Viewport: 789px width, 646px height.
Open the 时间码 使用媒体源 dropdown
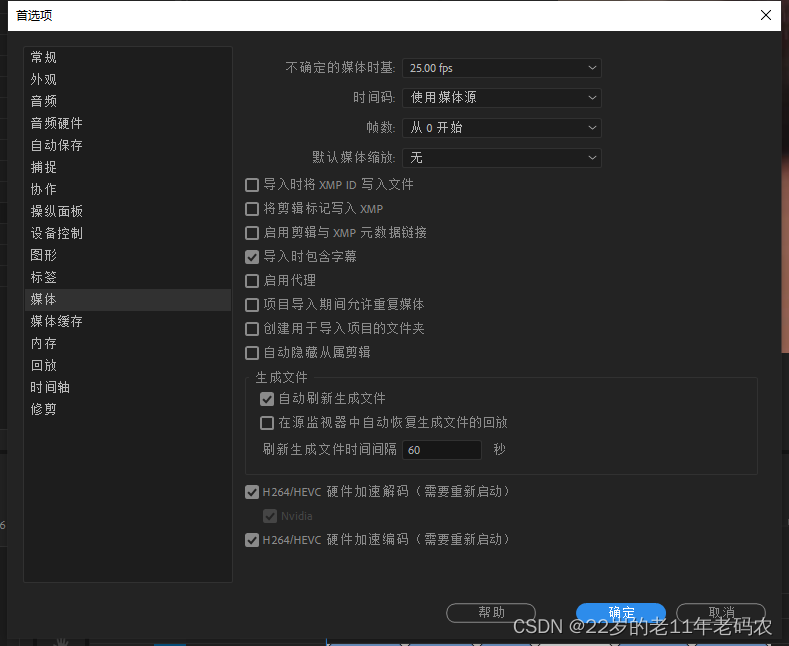pyautogui.click(x=502, y=98)
